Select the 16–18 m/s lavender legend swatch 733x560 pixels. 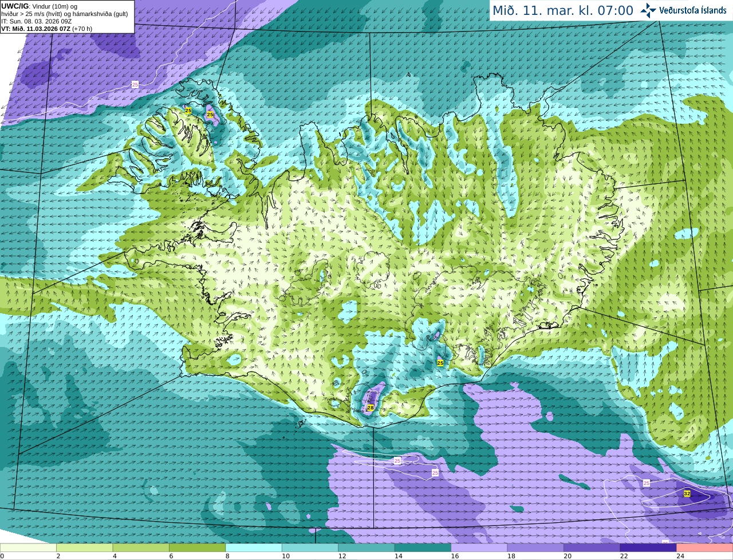click(x=479, y=547)
